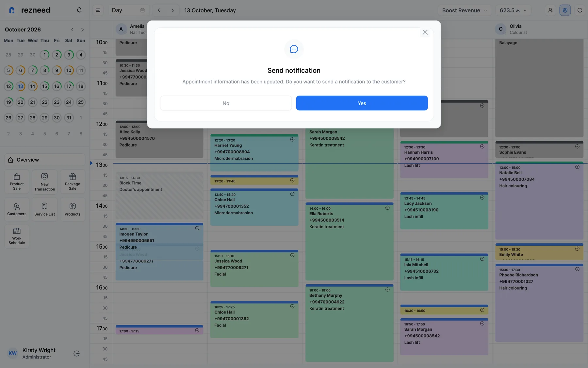Refresh the calendar with reload icon
This screenshot has width=588, height=368.
click(x=580, y=10)
